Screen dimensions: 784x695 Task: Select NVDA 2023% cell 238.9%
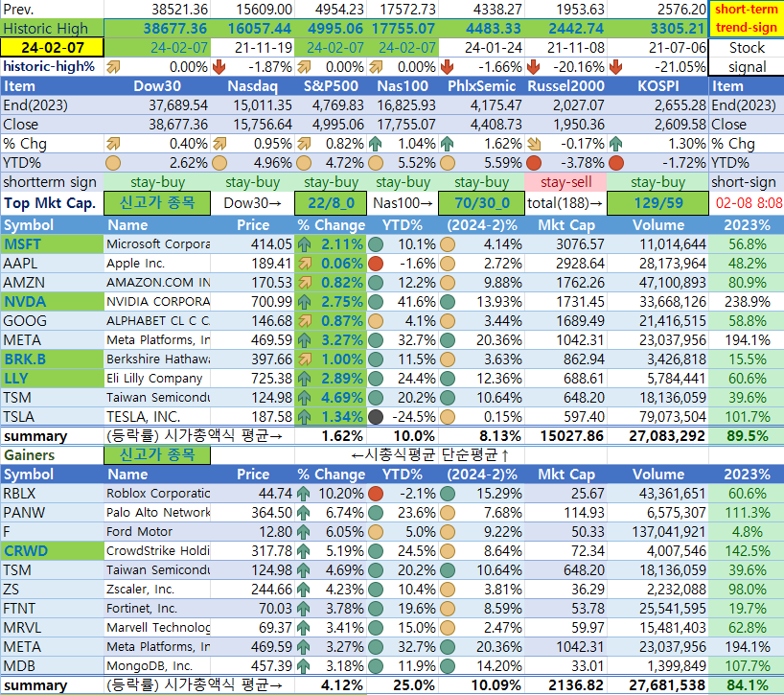click(747, 302)
